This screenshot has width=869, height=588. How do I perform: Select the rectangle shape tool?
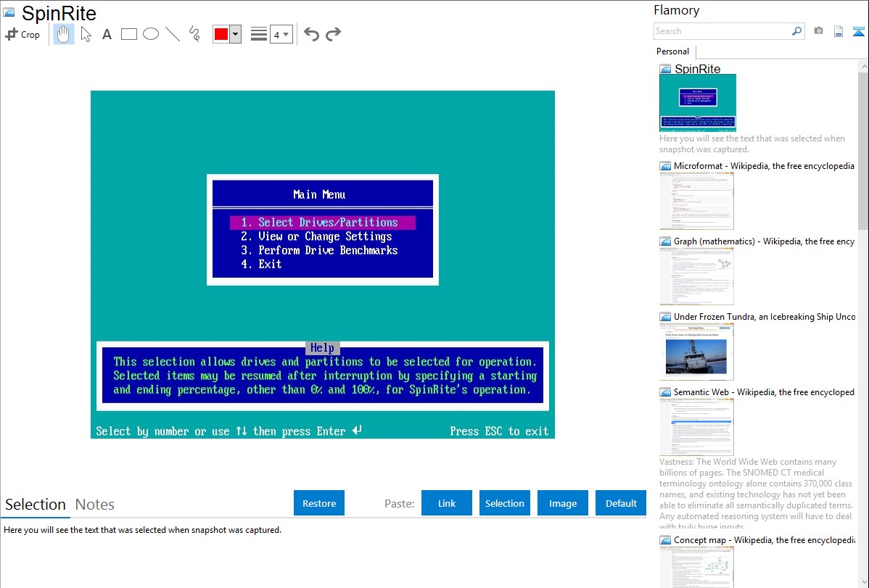coord(128,34)
